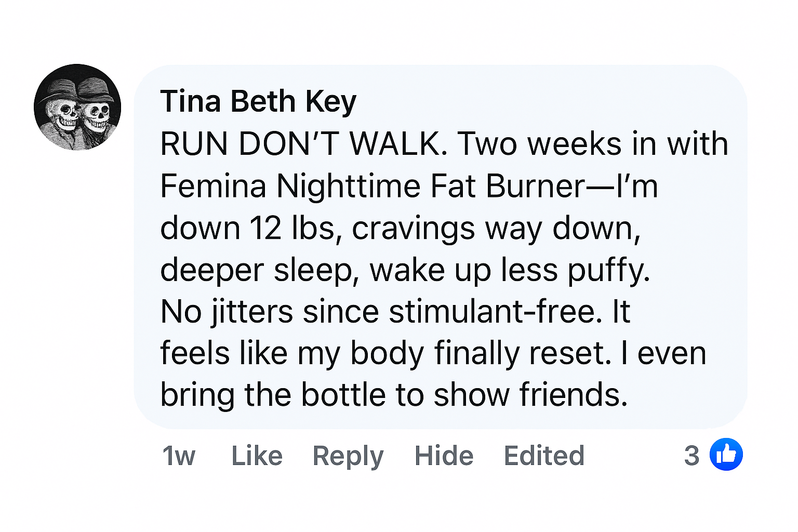Screen dimensions: 798x532
Task: Click the phrase "Femina Nighttime Fat Burner"
Action: [373, 186]
